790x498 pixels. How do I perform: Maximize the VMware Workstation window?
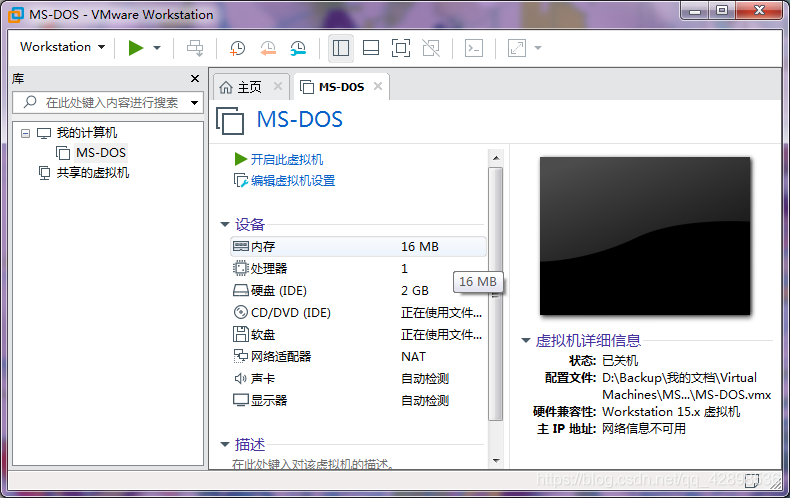(722, 11)
